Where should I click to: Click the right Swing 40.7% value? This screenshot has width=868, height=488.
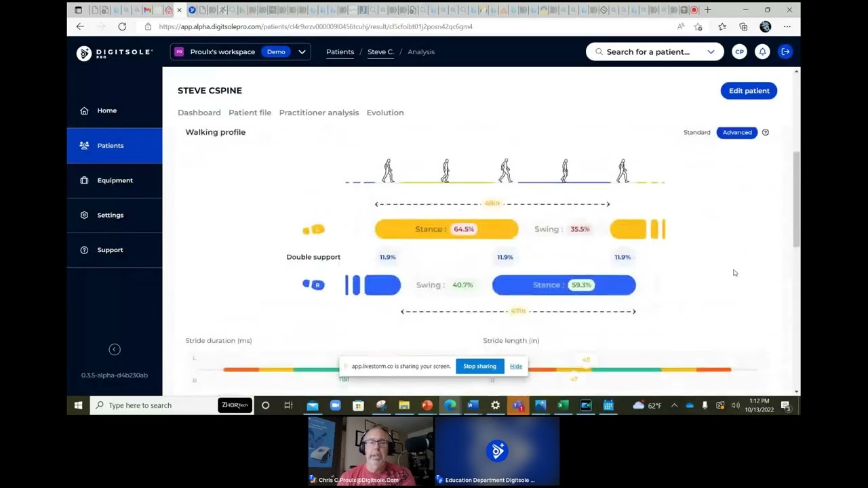462,285
